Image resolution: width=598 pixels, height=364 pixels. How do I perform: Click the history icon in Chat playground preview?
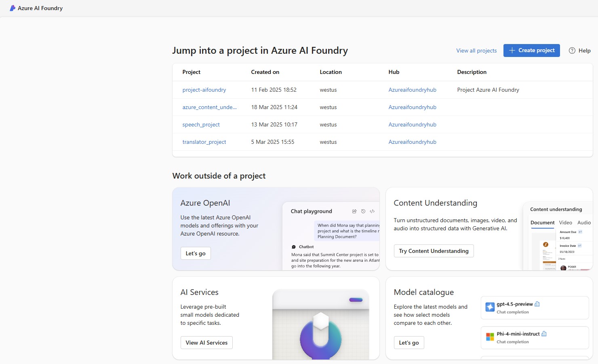pos(363,211)
